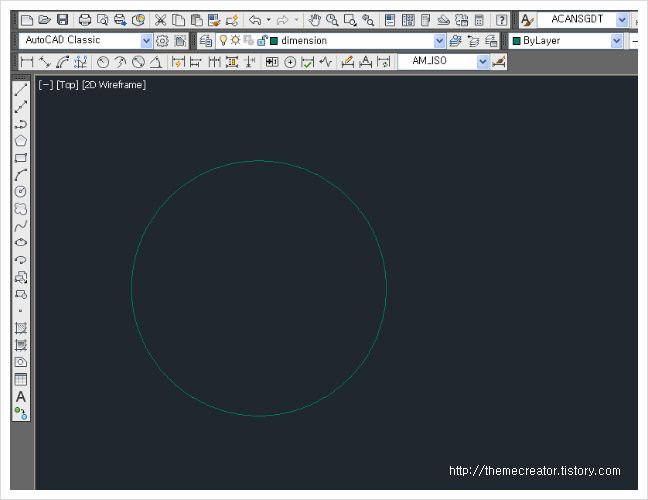Click the Tolerance dimension icon
The width and height of the screenshot is (648, 500).
(272, 62)
